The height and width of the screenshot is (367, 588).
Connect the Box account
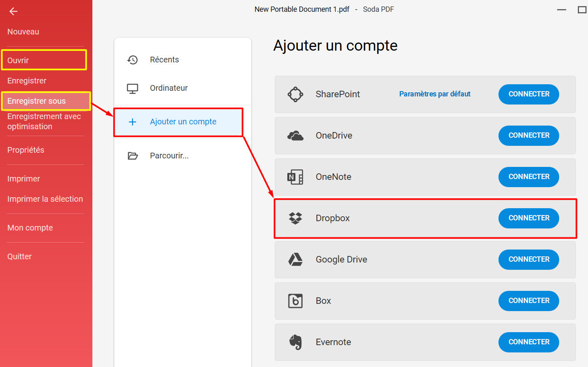tap(529, 301)
